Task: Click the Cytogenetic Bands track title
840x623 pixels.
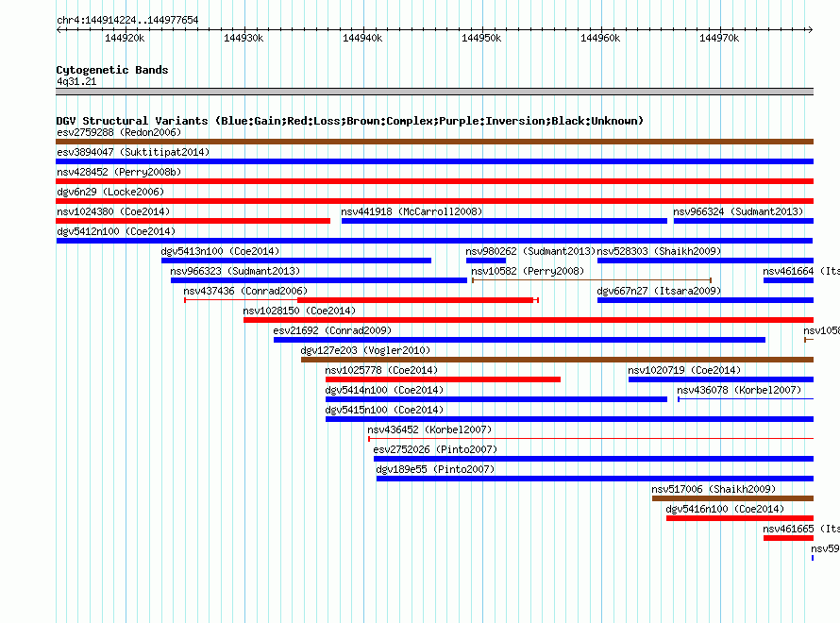Action: (x=112, y=70)
